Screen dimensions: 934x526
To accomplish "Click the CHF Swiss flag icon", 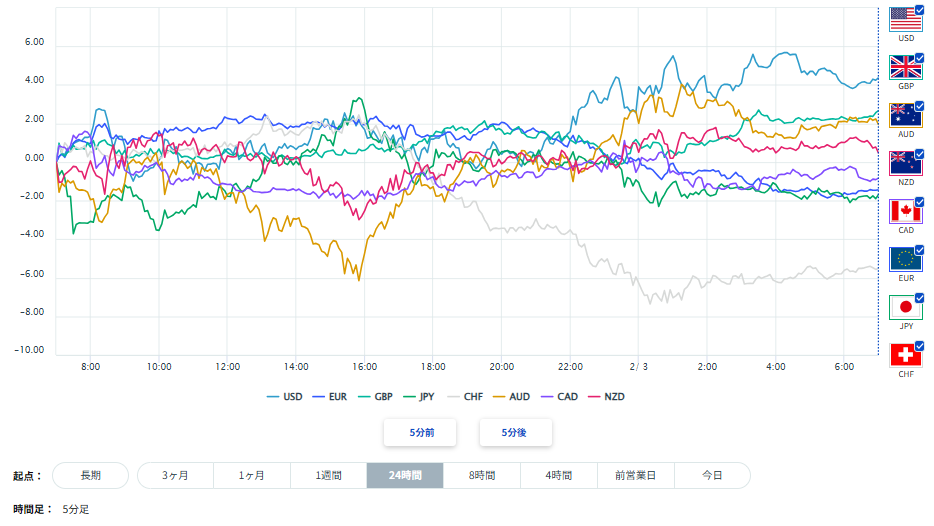I will coord(905,356).
